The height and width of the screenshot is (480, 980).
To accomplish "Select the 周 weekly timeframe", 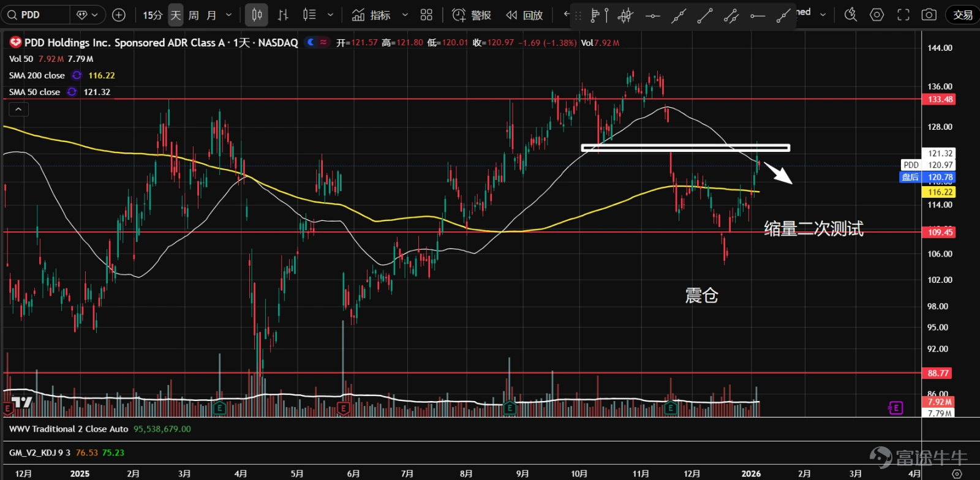I will (194, 15).
